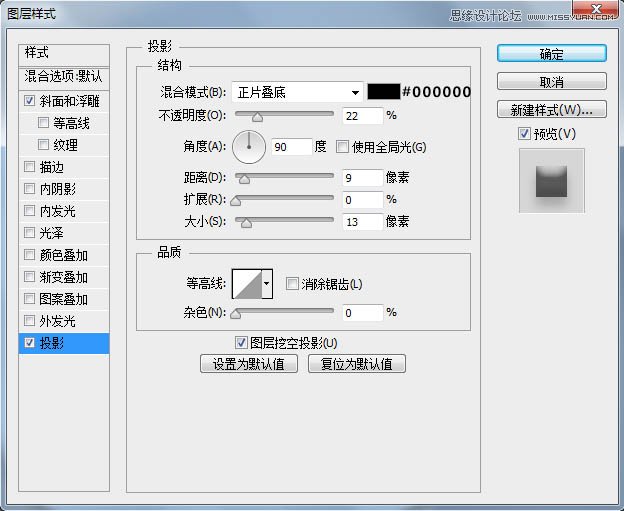
Task: Click the angle field showing 90
Action: [292, 147]
